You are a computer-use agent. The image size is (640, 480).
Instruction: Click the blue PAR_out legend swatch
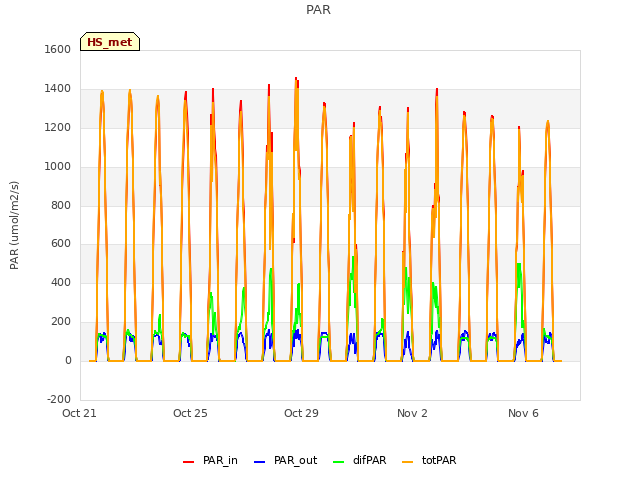click(x=260, y=462)
